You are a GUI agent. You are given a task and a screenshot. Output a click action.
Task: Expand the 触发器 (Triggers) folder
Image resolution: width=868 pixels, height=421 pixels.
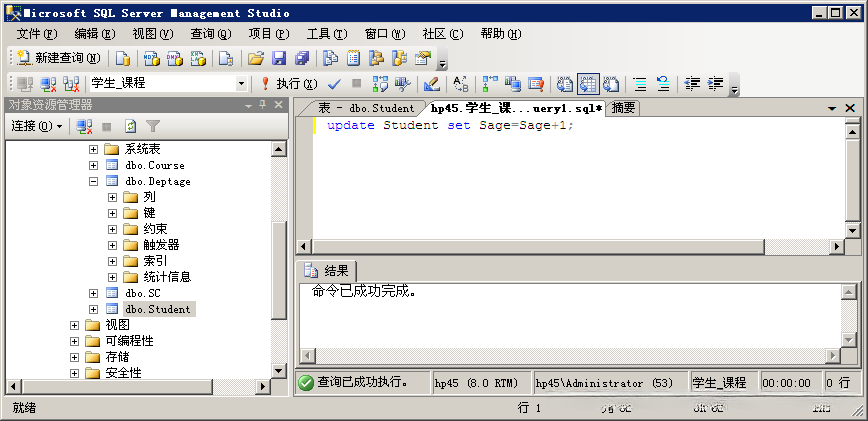[113, 245]
